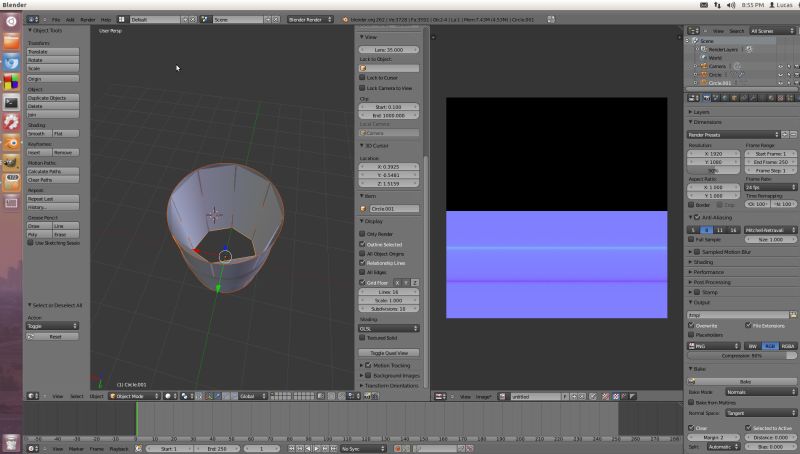Open the Render menu in the top bar
The image size is (800, 454).
coord(88,19)
